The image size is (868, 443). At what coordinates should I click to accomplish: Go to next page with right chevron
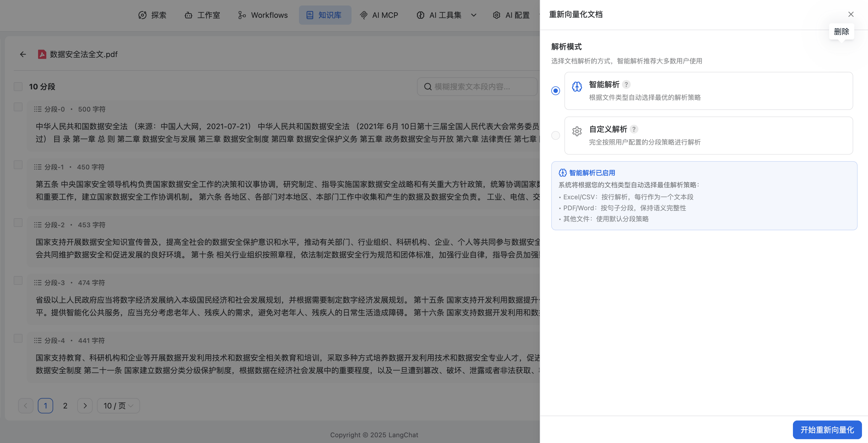point(85,405)
